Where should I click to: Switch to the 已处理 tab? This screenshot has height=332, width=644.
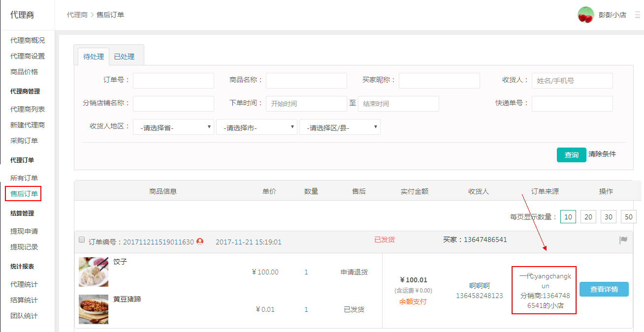coord(124,57)
